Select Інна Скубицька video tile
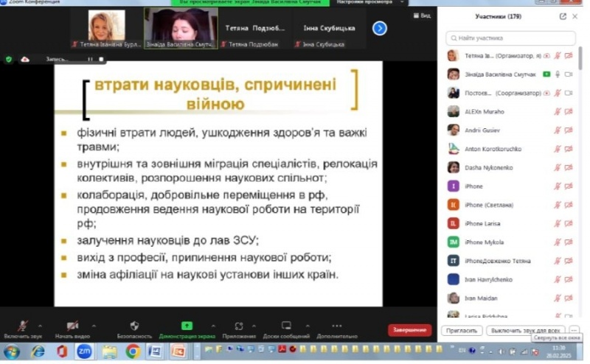Viewport: 590px width, 364px height. coord(329,29)
